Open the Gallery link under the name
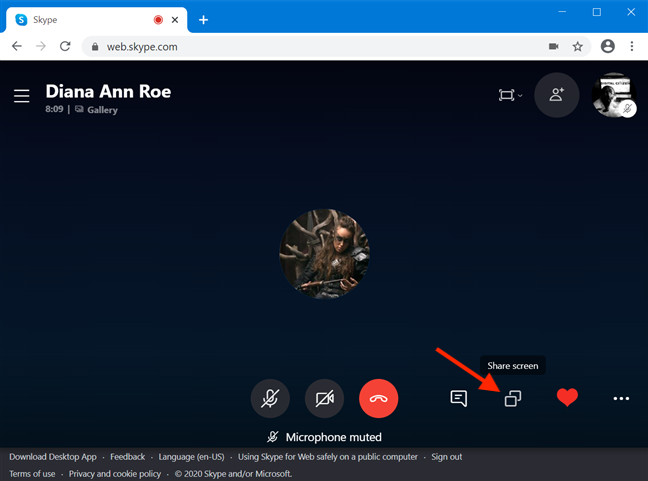This screenshot has height=481, width=648. [96, 110]
